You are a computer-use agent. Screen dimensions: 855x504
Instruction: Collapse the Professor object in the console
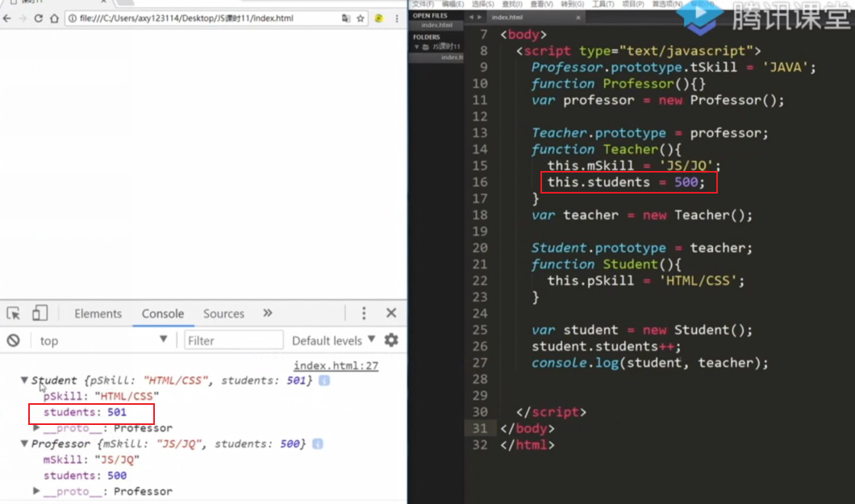coord(24,443)
